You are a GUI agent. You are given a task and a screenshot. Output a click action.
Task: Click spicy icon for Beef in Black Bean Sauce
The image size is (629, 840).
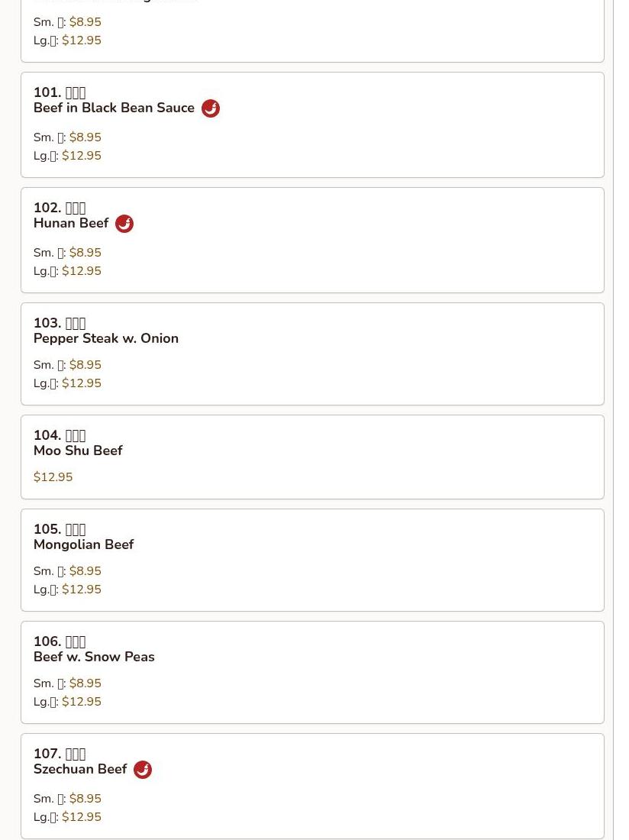point(211,108)
